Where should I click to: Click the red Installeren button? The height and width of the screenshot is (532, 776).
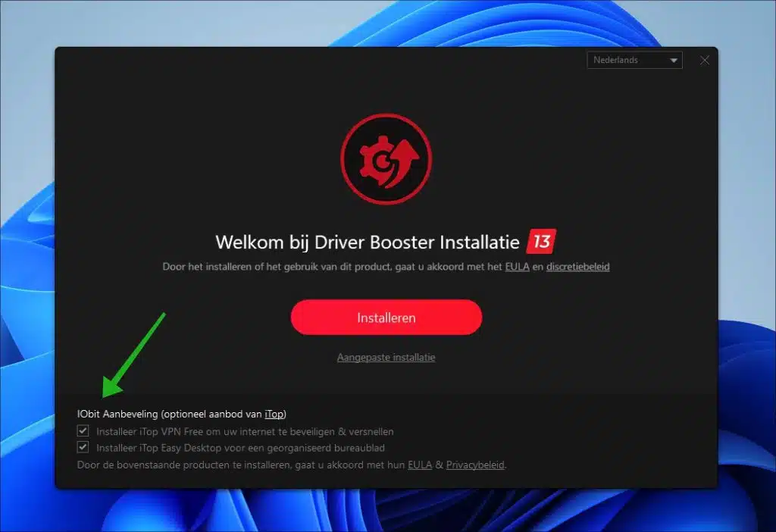386,318
